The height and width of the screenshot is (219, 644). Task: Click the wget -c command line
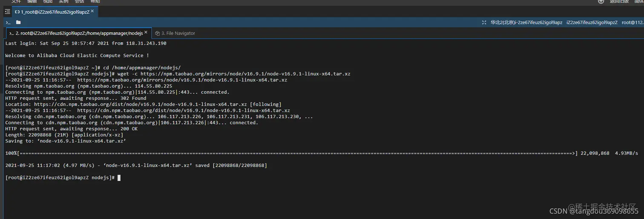coord(178,74)
